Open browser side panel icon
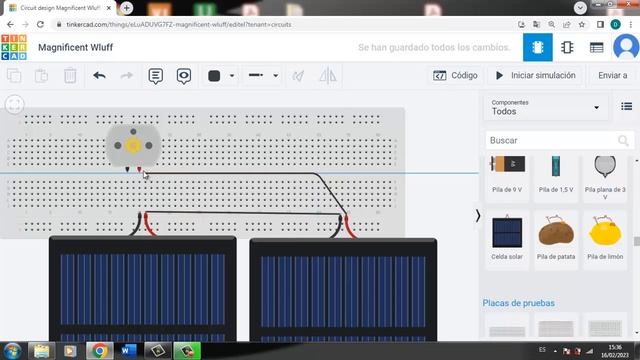This screenshot has height=360, width=640. (x=600, y=24)
